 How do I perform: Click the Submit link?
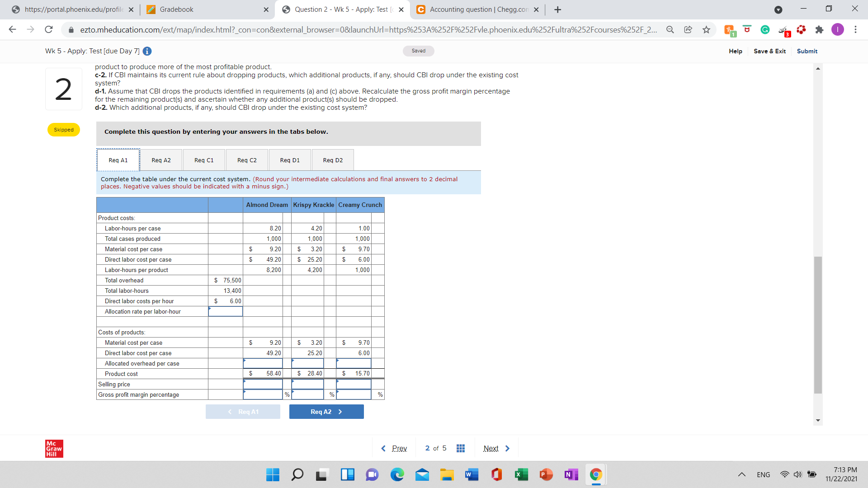pyautogui.click(x=807, y=51)
